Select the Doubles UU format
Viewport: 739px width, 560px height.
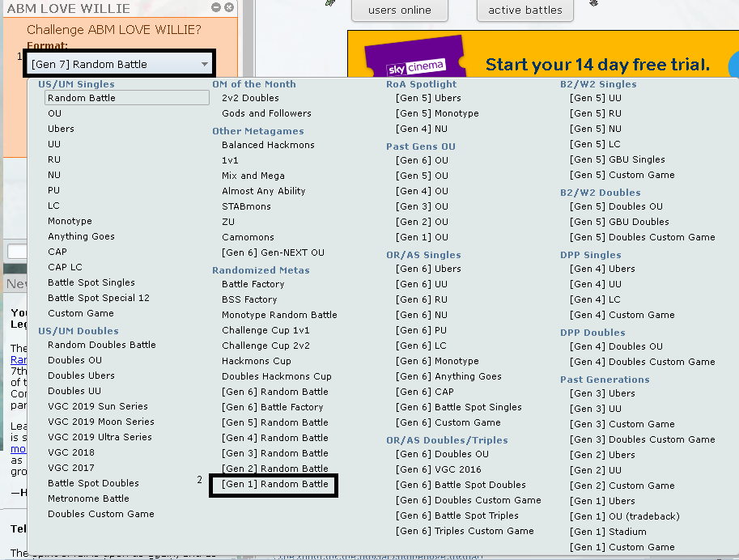coord(74,391)
